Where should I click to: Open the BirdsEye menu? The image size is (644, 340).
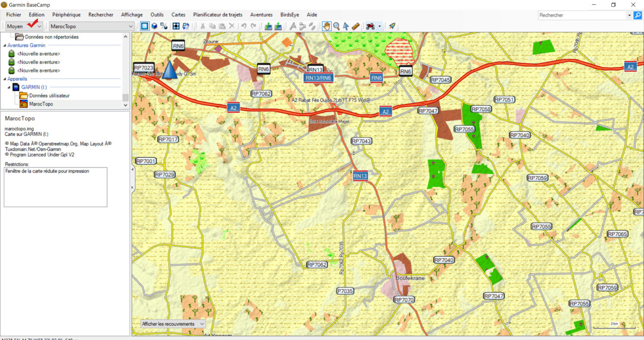(x=289, y=15)
